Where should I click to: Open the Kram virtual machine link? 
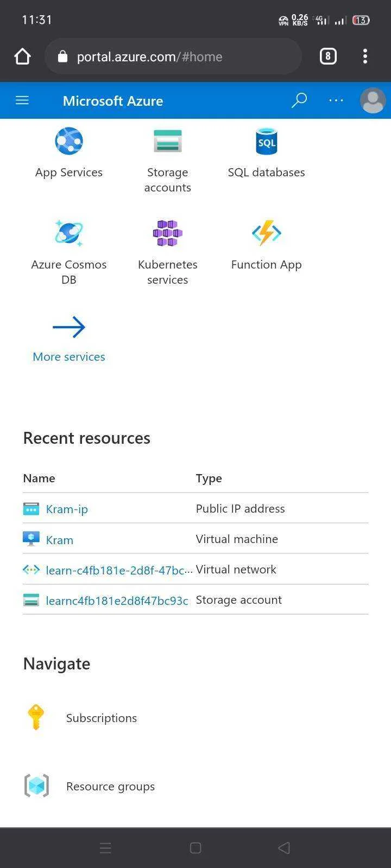[x=60, y=540]
